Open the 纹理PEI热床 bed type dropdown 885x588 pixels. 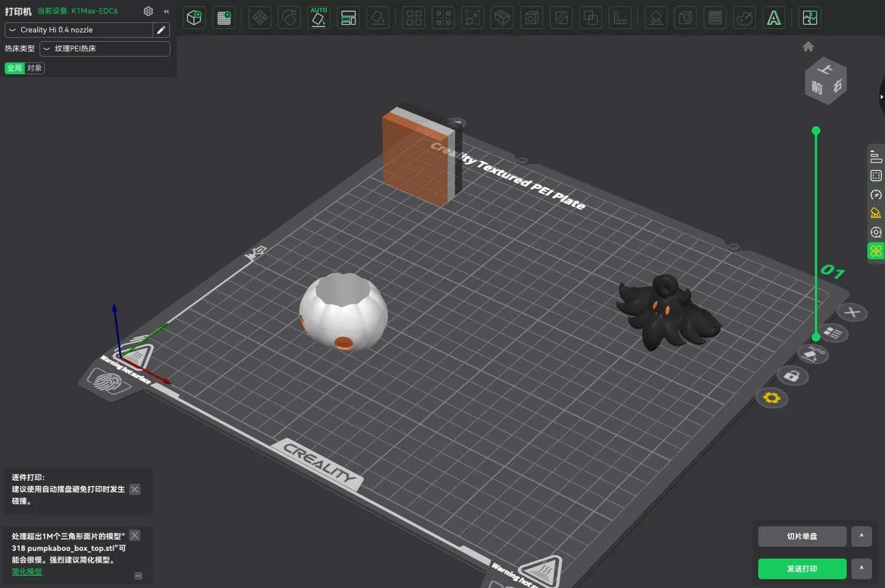[x=105, y=49]
